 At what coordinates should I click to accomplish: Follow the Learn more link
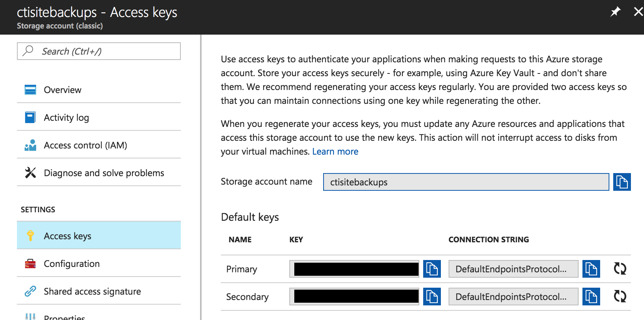[335, 152]
